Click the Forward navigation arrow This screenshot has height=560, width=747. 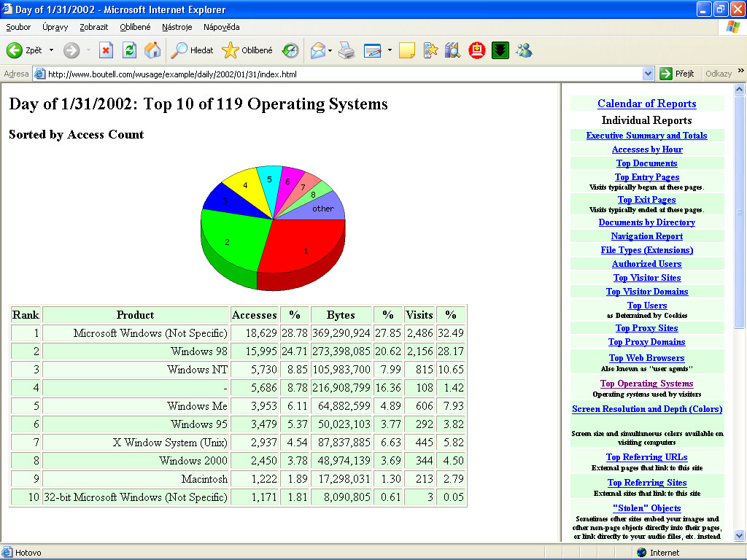[x=71, y=50]
